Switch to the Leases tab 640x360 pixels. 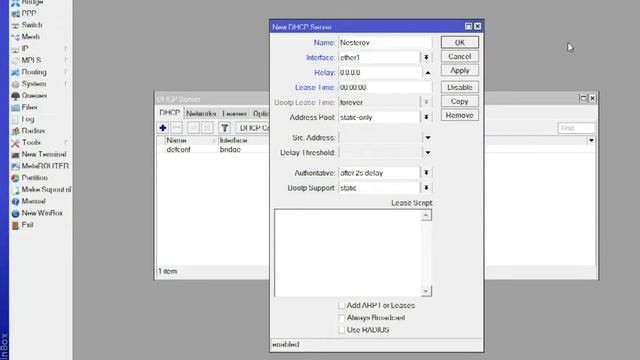click(234, 113)
